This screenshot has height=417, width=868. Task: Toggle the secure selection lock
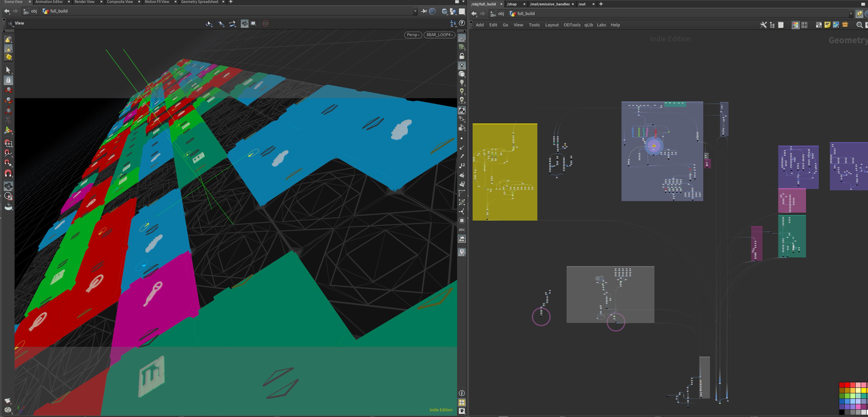click(x=8, y=80)
